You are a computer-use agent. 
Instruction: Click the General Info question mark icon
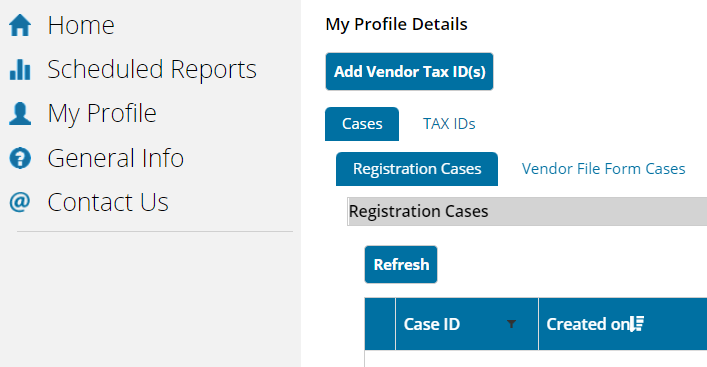tap(20, 158)
